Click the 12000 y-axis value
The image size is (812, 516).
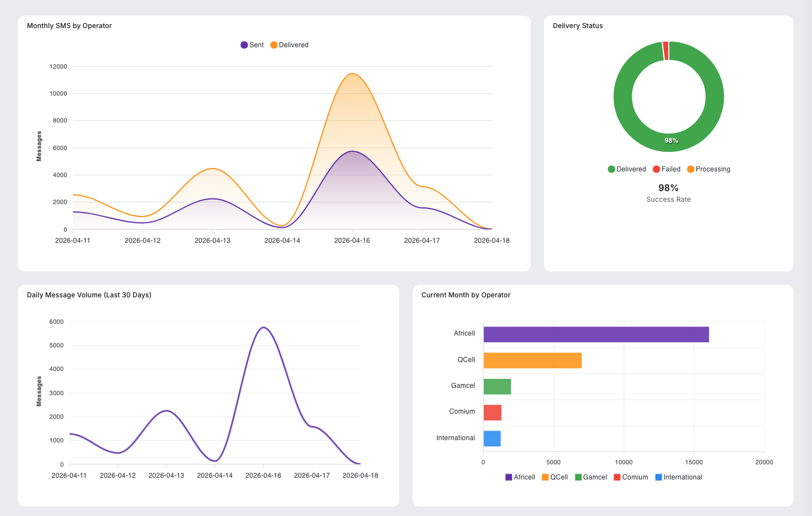[58, 66]
